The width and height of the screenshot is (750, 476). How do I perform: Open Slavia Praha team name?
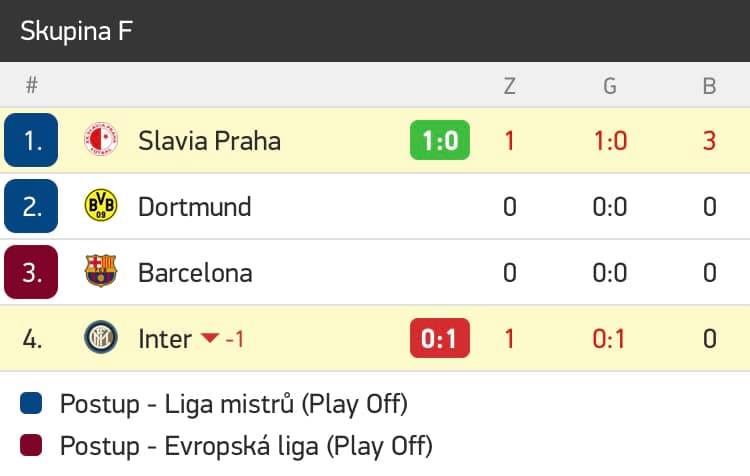(x=210, y=141)
